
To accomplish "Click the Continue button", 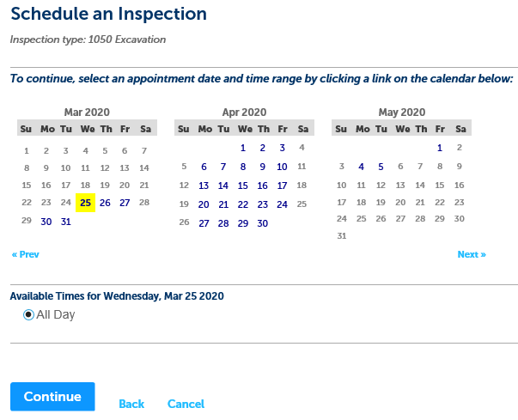I will 52,397.
